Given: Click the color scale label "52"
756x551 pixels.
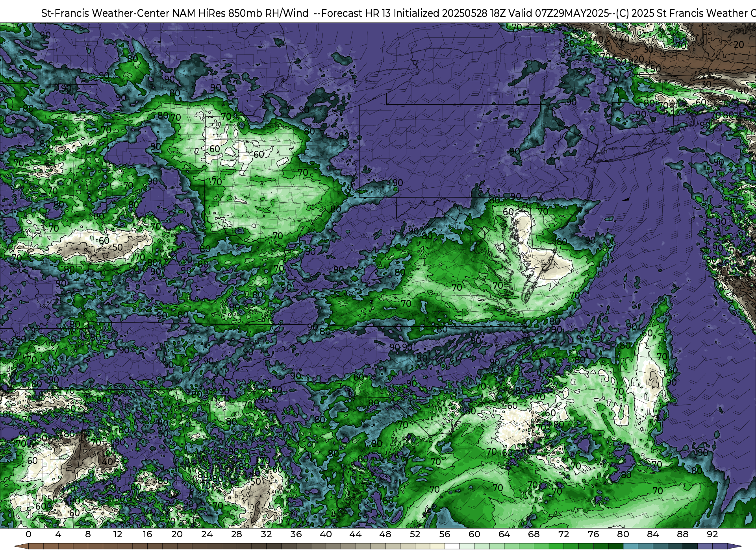Looking at the screenshot, I should coord(415,534).
